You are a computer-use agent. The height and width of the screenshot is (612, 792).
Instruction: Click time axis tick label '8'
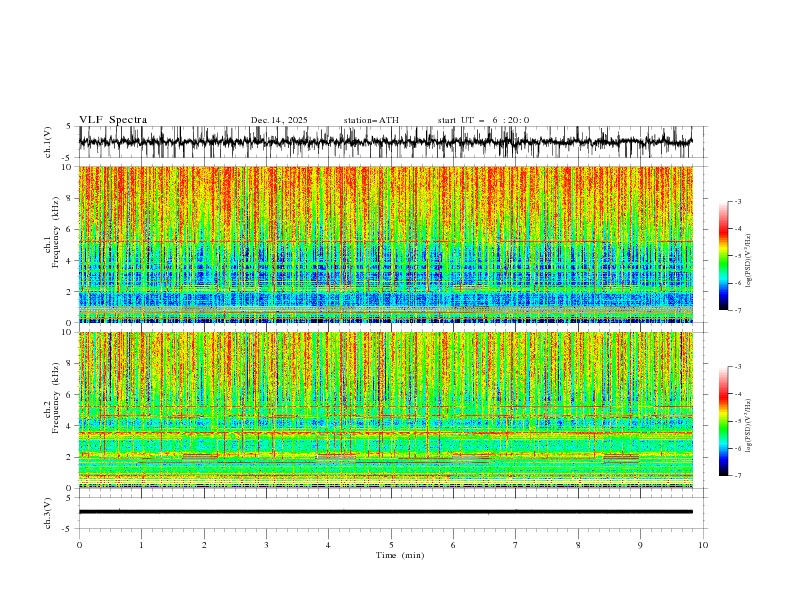pos(578,545)
